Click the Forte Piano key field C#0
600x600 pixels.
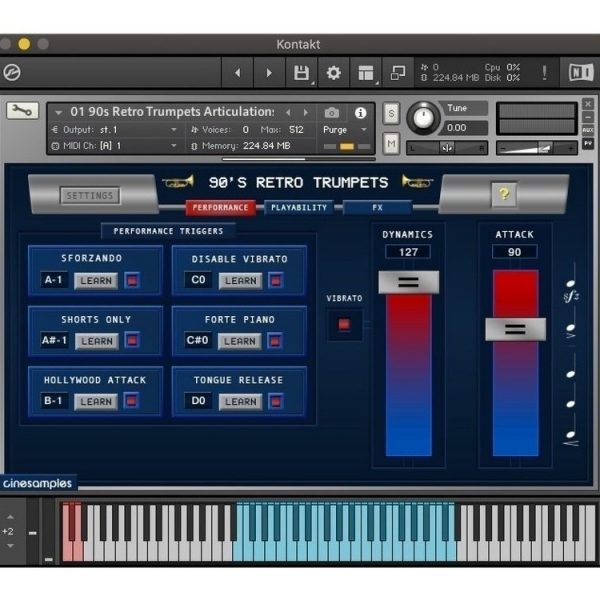pos(197,340)
